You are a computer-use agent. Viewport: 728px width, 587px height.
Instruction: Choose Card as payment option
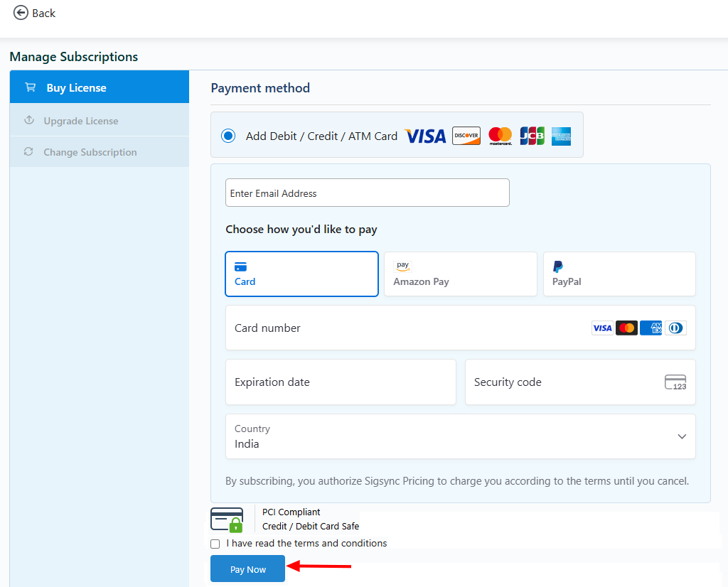[x=301, y=274]
